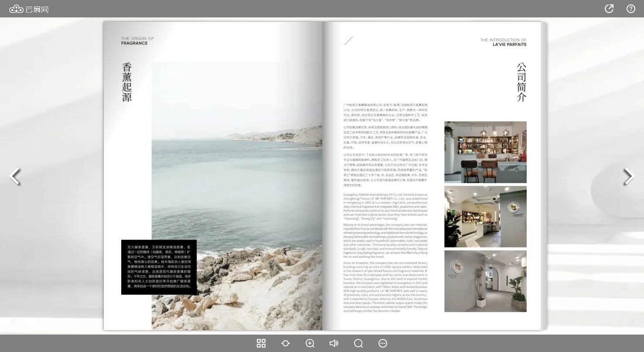Flip to the previous page arrow
The image size is (644, 352).
click(x=15, y=176)
